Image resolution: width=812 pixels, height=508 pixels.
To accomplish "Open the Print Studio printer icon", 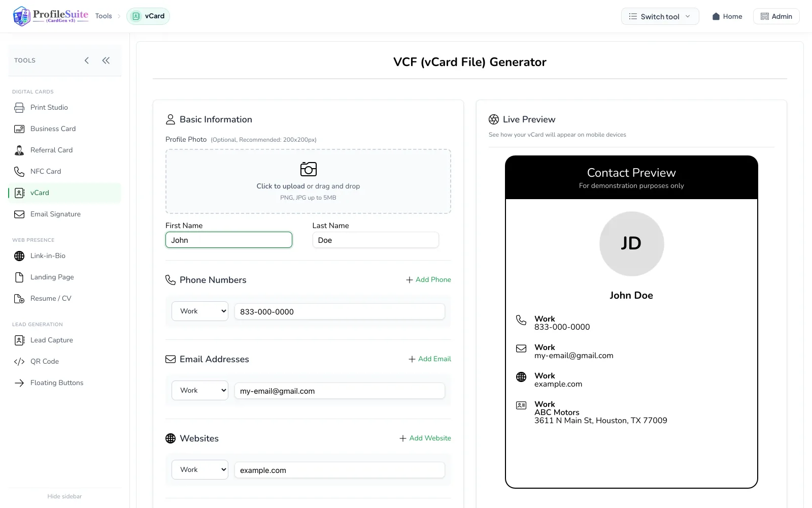I will (x=19, y=108).
